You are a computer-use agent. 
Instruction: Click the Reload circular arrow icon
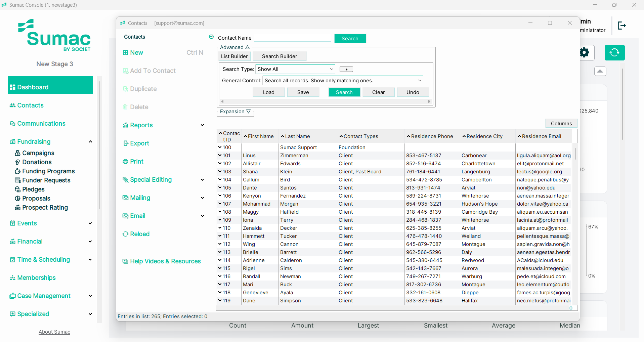pos(125,234)
